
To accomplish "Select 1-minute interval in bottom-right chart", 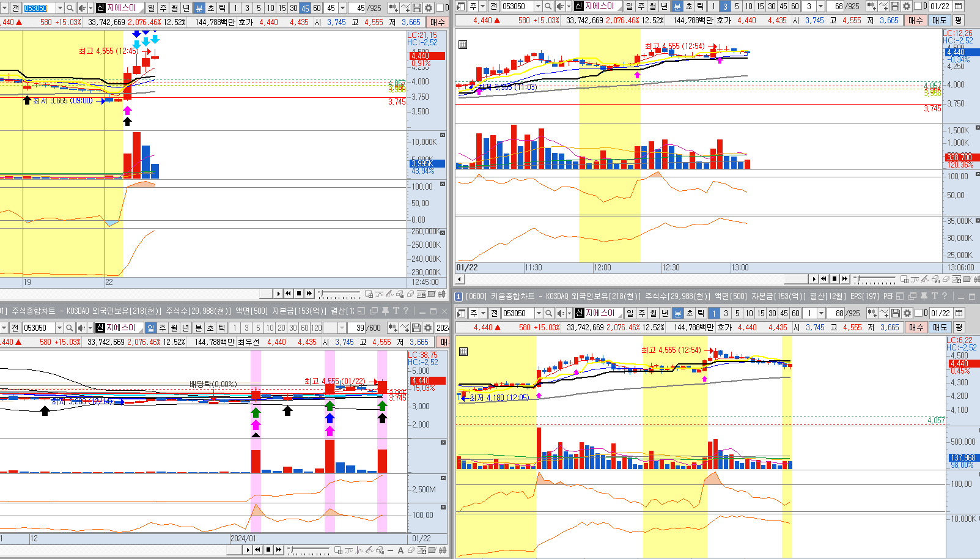I will (x=713, y=313).
